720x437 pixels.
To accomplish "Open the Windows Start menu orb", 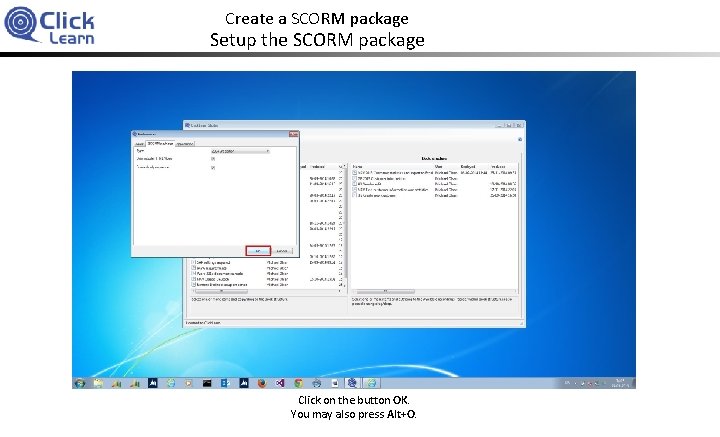I will click(x=80, y=383).
